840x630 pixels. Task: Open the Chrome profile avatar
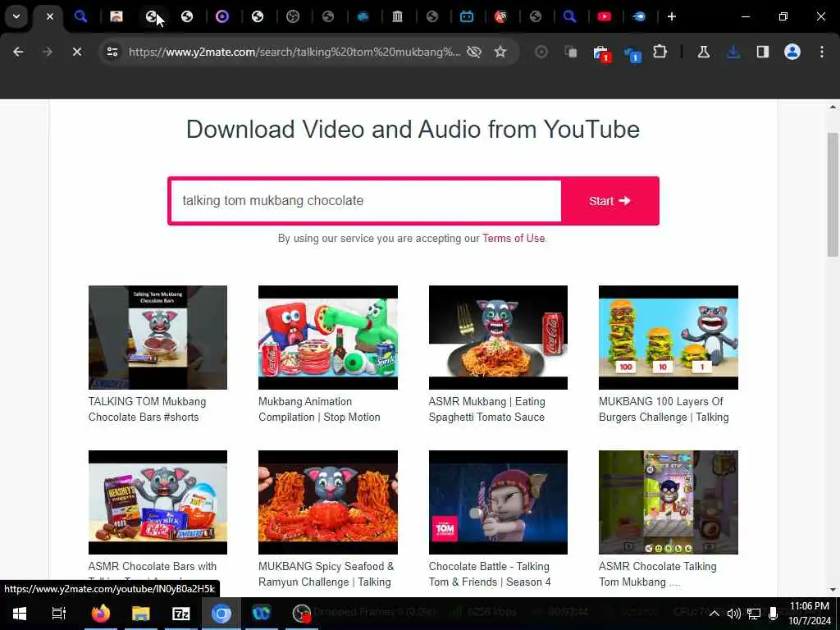click(x=792, y=52)
